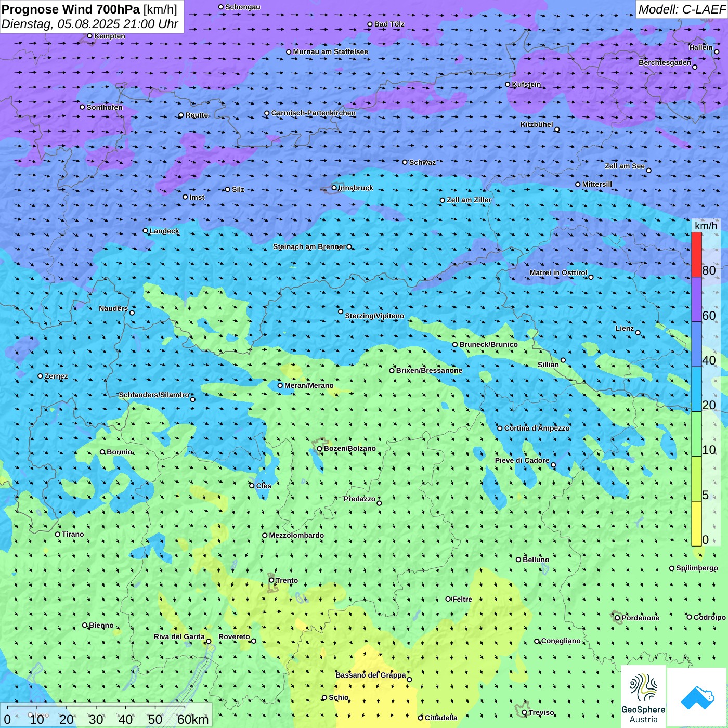The height and width of the screenshot is (728, 728).
Task: Click the Matrei in Osttirol label
Action: pos(558,272)
